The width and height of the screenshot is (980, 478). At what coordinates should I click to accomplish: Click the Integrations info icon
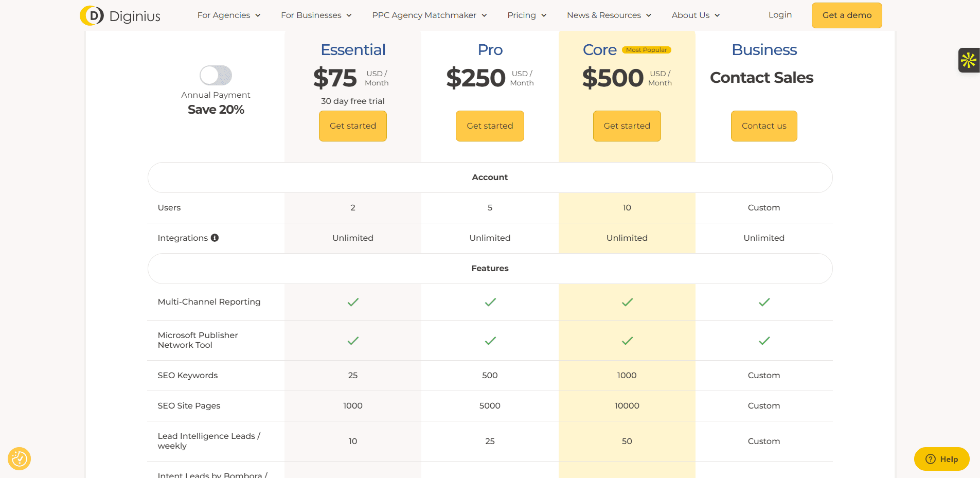pos(215,238)
